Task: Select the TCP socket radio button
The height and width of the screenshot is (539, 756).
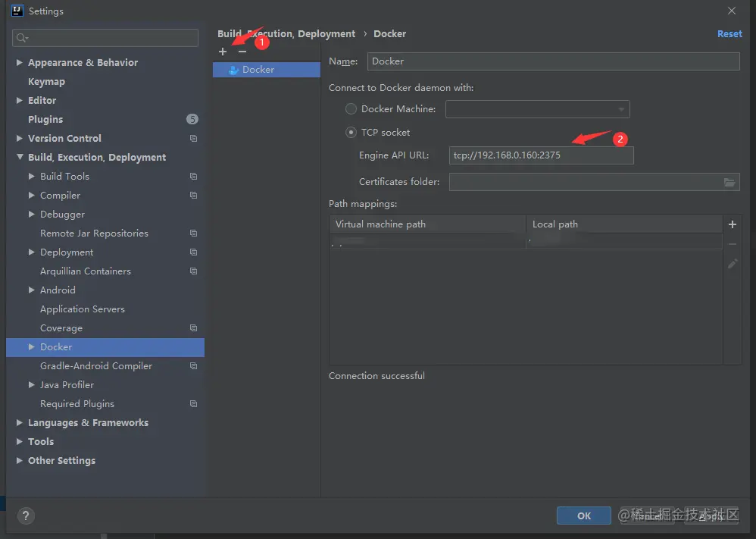Action: tap(351, 132)
